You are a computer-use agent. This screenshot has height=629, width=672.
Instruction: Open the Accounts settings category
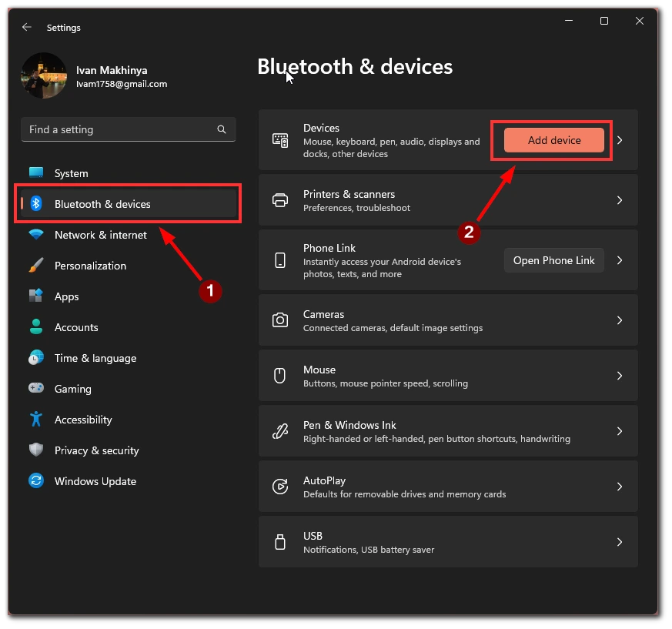[129, 327]
